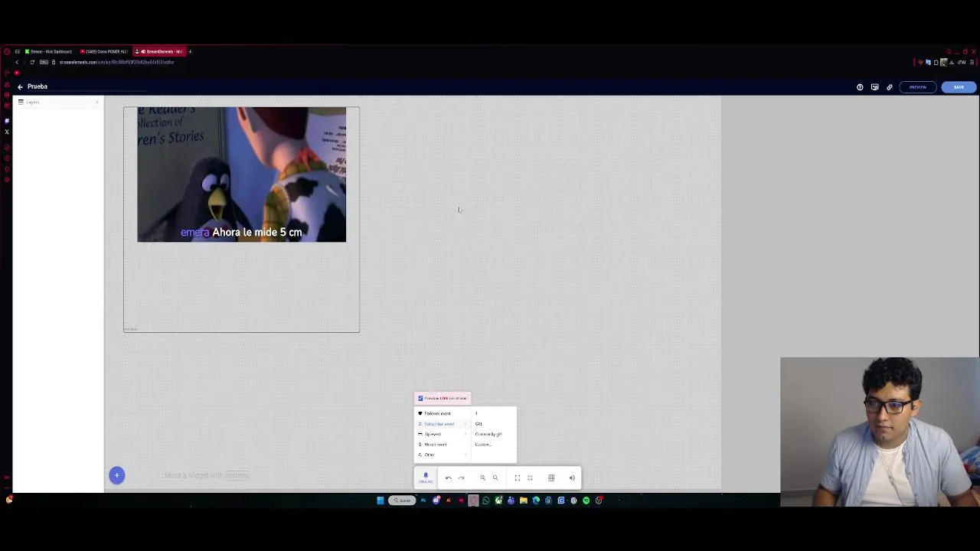Open Microsoft Edge from the taskbar
Viewport: 980px width, 551px height.
click(536, 500)
